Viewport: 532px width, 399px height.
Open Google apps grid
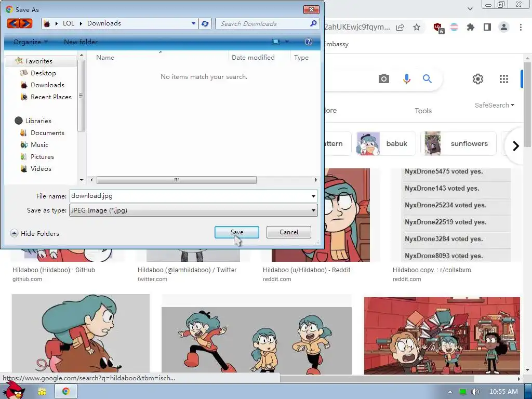[504, 79]
